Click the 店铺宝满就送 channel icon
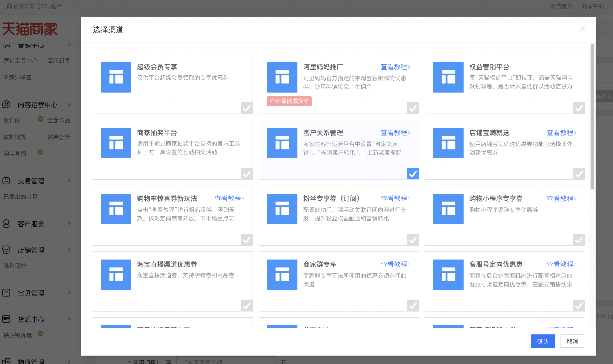613x364 pixels. (x=448, y=143)
